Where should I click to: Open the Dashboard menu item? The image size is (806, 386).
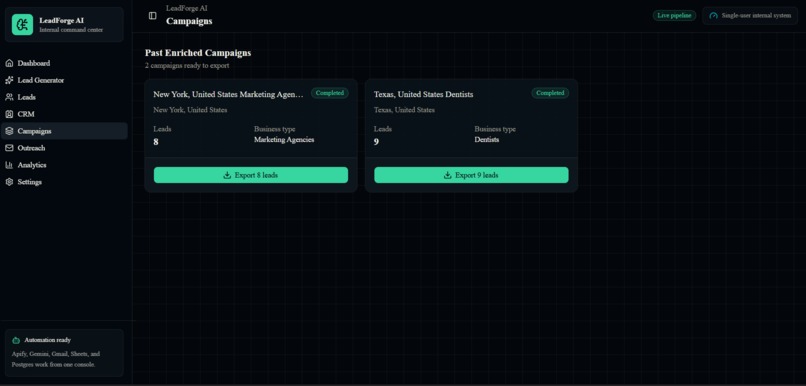[64, 63]
